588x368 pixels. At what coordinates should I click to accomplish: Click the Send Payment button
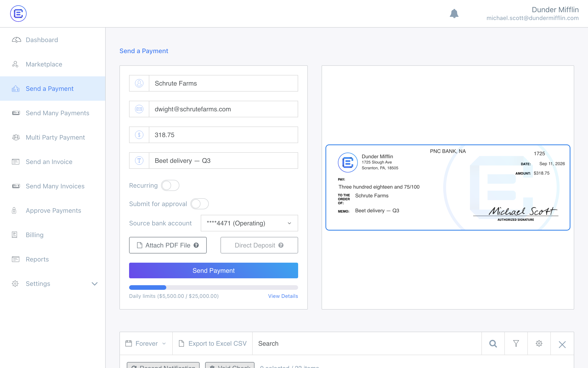[214, 270]
